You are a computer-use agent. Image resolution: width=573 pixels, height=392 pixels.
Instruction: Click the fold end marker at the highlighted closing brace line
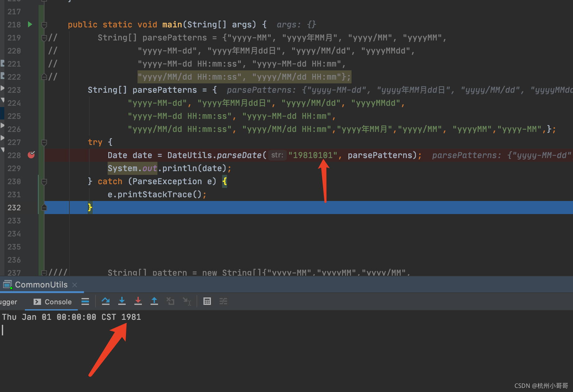[44, 208]
